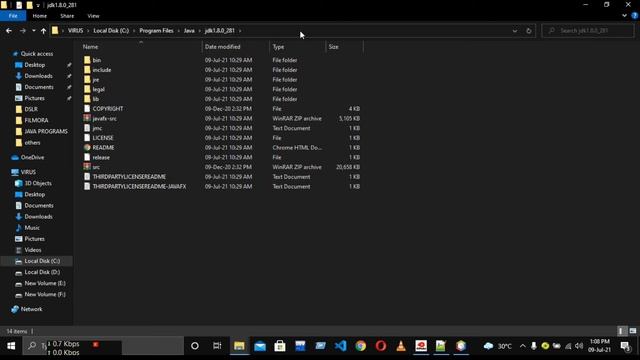Image resolution: width=640 pixels, height=360 pixels.
Task: Open the action center notifications
Action: (625, 346)
